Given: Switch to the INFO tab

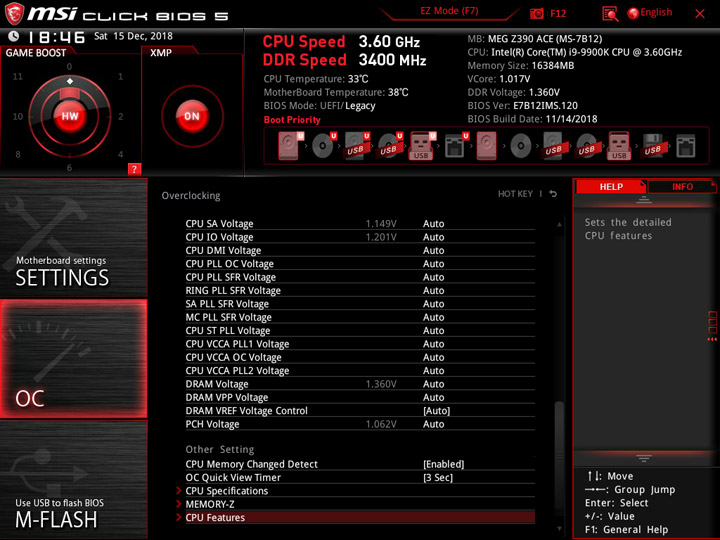Looking at the screenshot, I should coord(682,187).
